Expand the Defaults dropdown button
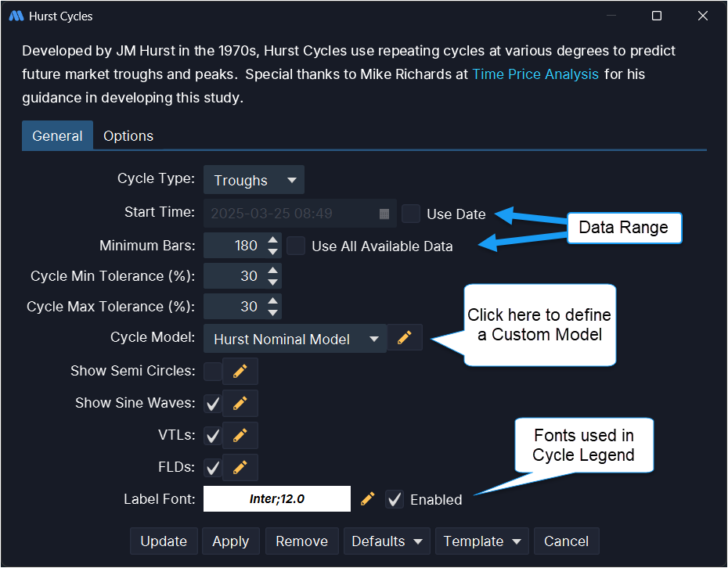Screen dimensions: 728x568 pos(388,541)
